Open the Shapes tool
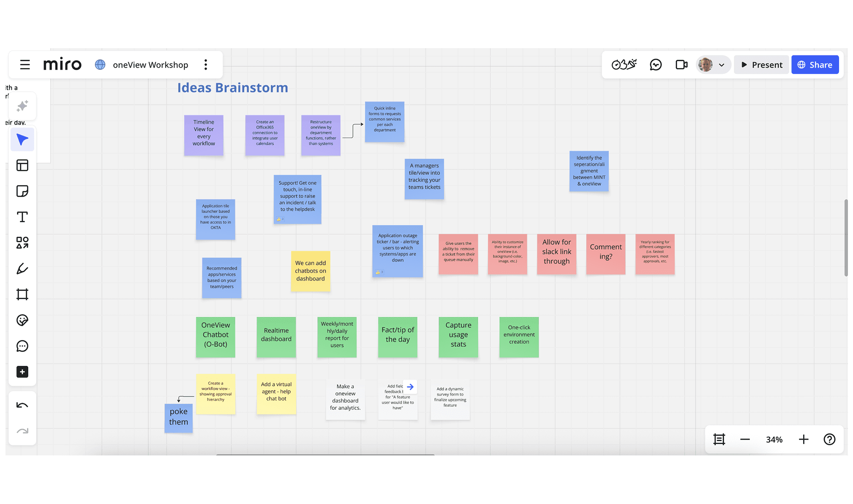 [22, 242]
